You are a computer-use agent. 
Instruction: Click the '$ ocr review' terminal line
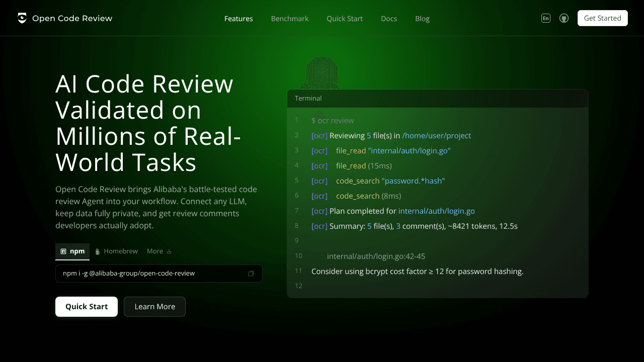(x=333, y=121)
